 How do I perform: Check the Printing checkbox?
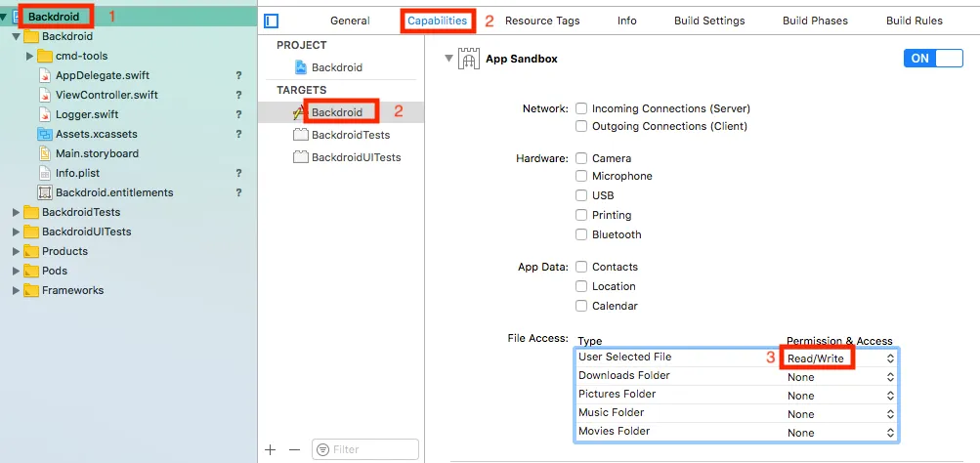[x=581, y=215]
